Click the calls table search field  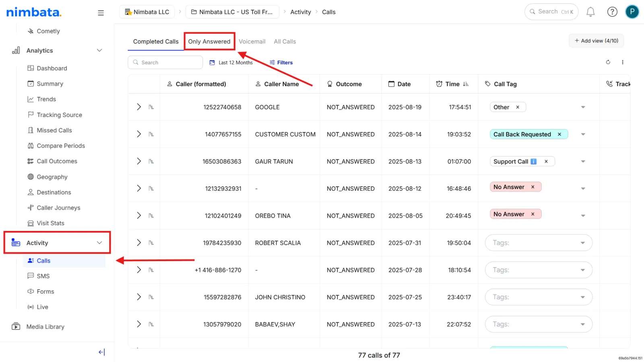[165, 62]
